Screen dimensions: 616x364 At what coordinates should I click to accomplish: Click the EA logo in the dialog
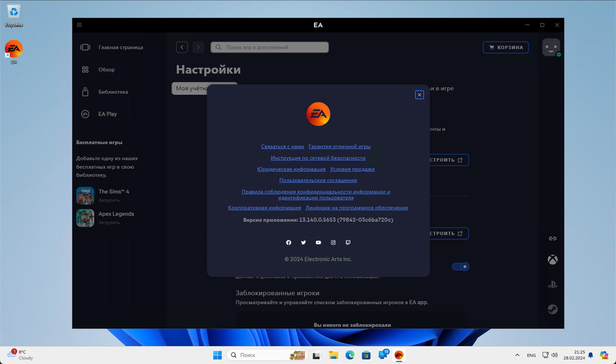[318, 114]
